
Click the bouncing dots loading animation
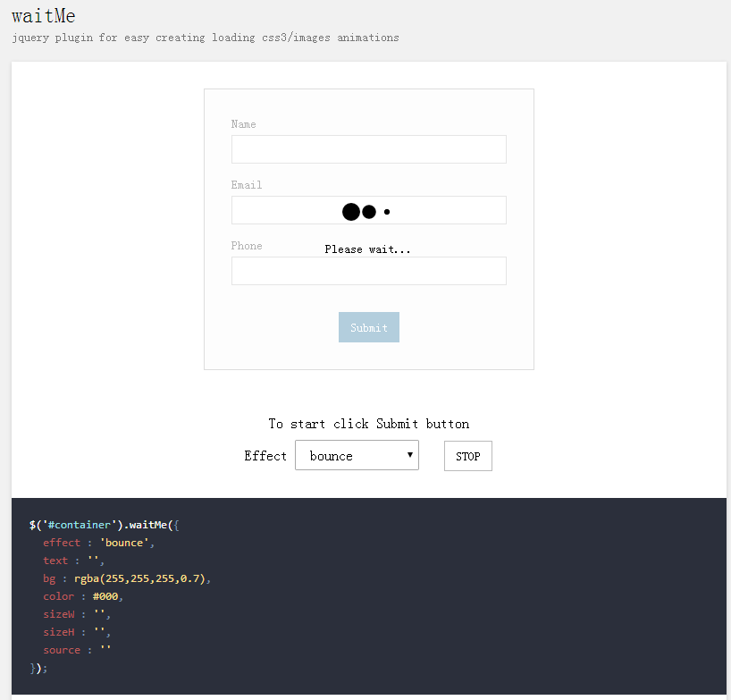click(366, 212)
